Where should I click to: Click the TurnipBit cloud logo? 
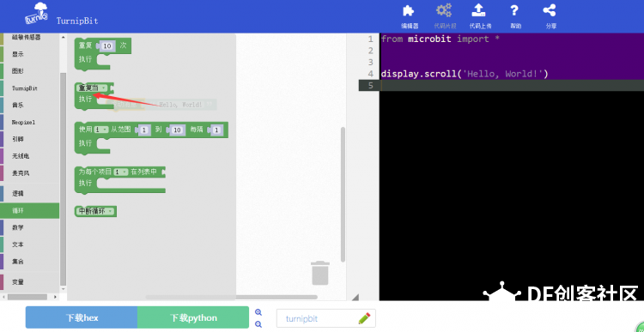tap(36, 14)
